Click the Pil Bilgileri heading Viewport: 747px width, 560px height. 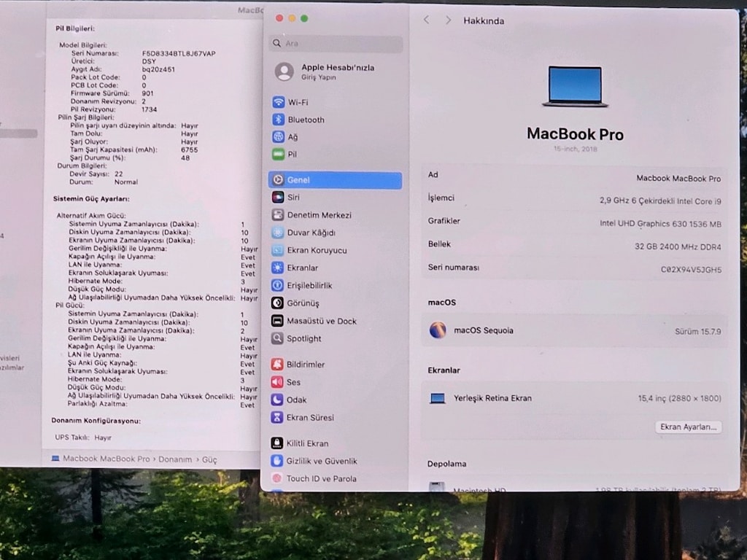tap(75, 28)
